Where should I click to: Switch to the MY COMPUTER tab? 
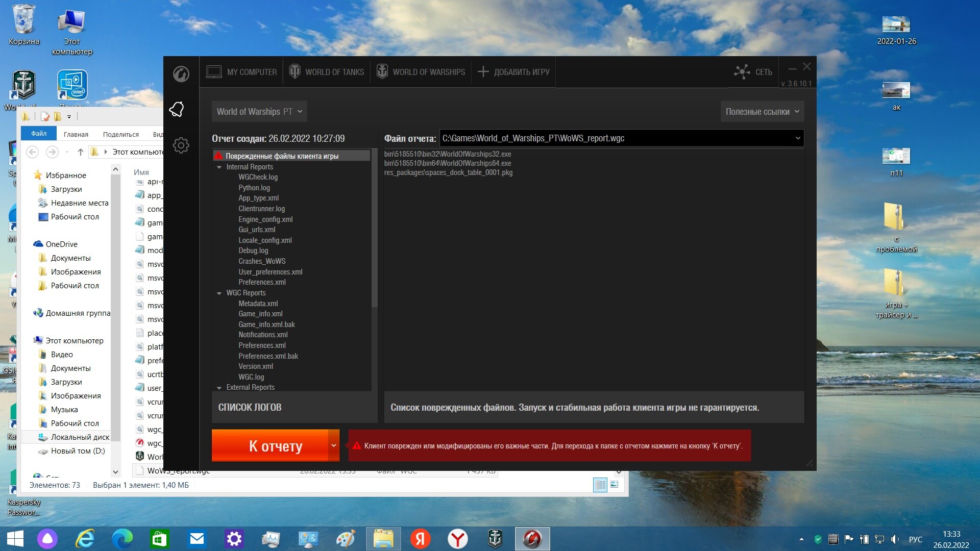pos(241,72)
